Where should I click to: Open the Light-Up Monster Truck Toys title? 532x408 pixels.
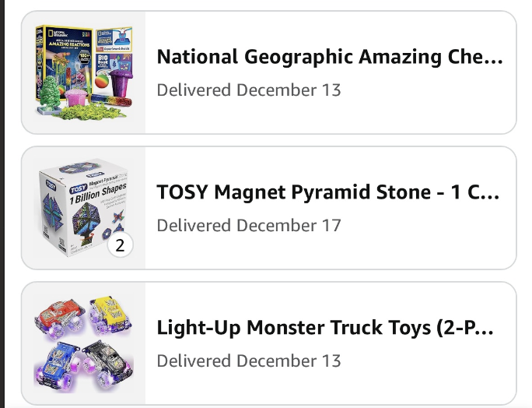325,328
